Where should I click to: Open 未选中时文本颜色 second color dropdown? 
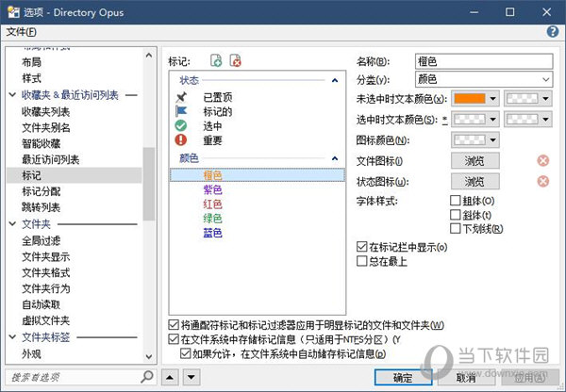tap(528, 98)
